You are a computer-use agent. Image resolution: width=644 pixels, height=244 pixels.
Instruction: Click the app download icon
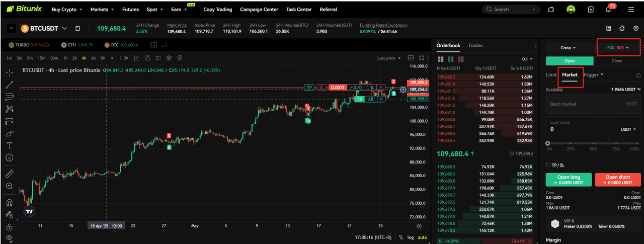(x=590, y=10)
